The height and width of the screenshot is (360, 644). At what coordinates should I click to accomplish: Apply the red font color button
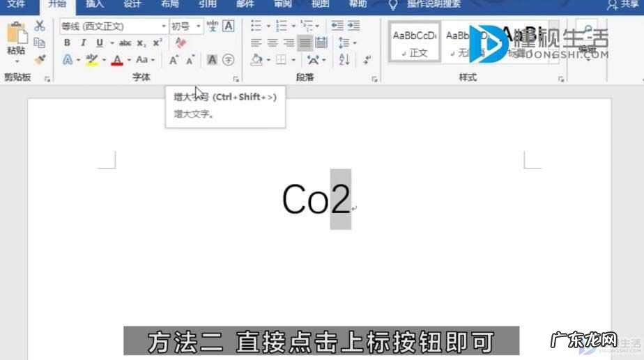(117, 60)
